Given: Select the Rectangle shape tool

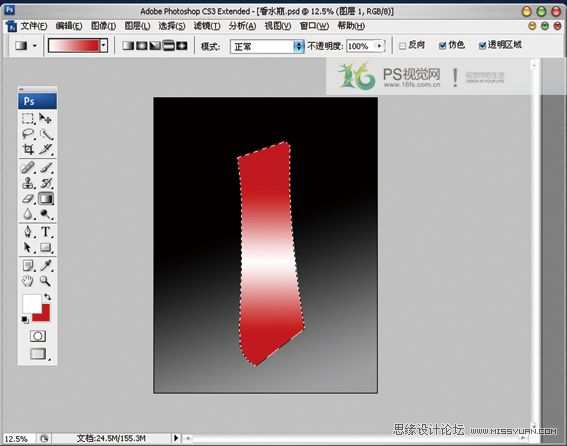Looking at the screenshot, I should pos(46,247).
